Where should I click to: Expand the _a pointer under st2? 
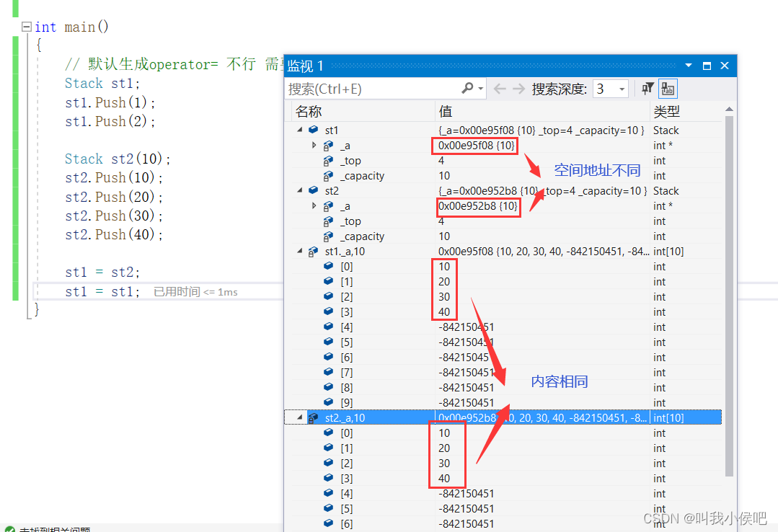point(314,205)
